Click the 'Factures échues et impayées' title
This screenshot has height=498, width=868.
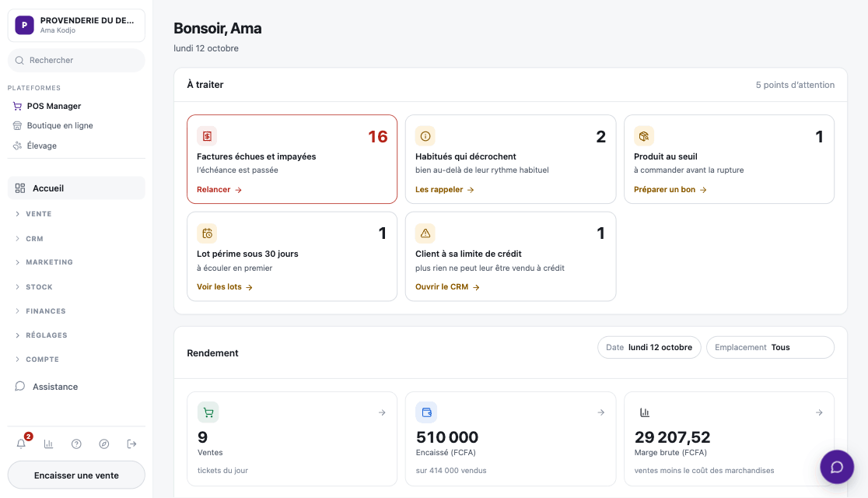[x=257, y=156]
